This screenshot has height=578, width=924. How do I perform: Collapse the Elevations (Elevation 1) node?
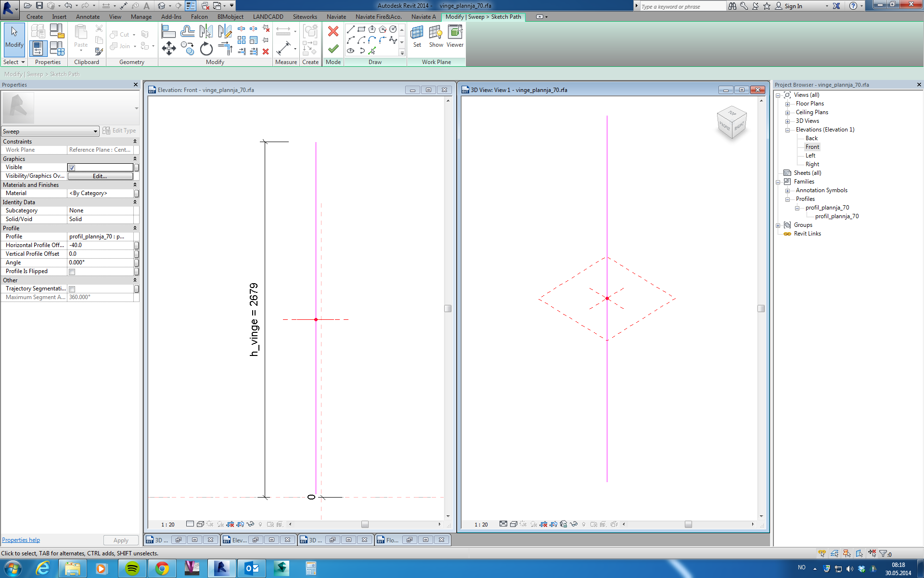coord(787,130)
